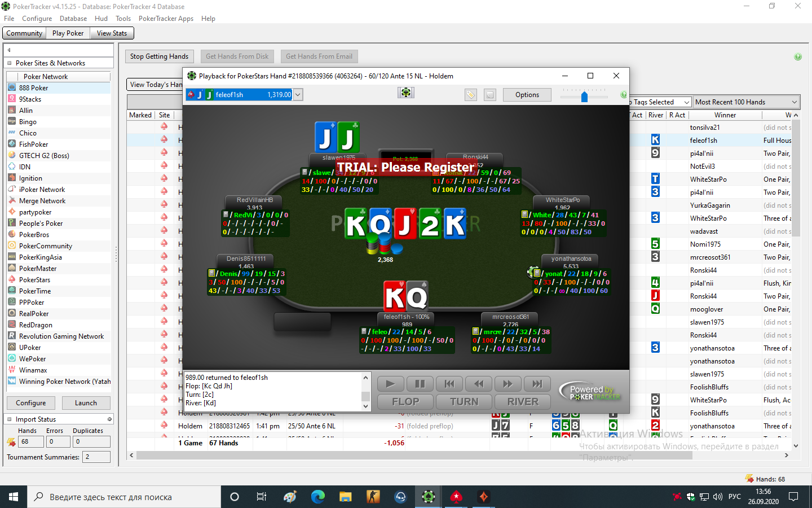Image resolution: width=812 pixels, height=508 pixels.
Task: Click the Import Status pin icon
Action: 109,419
